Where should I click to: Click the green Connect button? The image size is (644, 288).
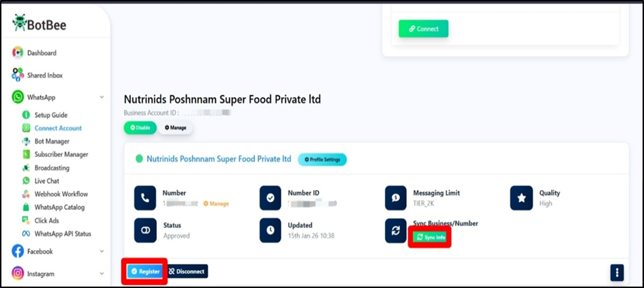423,29
